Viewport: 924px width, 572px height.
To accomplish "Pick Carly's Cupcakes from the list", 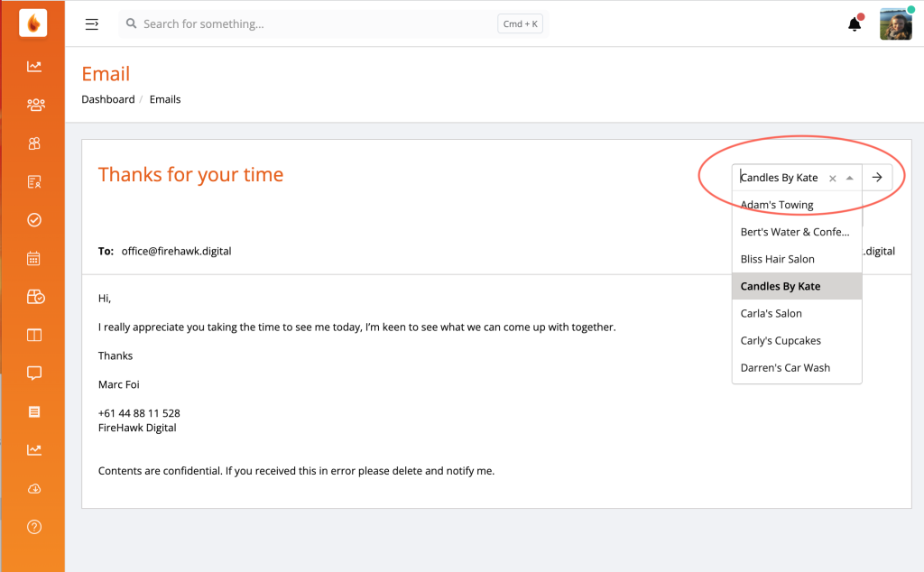I will click(781, 341).
